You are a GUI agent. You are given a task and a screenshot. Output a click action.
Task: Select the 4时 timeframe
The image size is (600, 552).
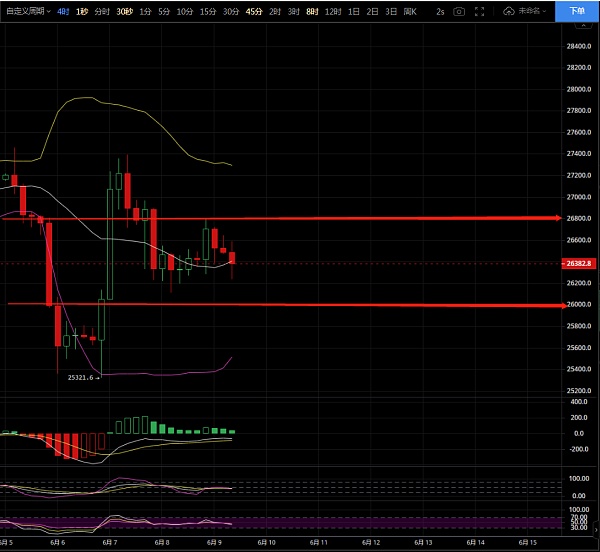[x=63, y=12]
